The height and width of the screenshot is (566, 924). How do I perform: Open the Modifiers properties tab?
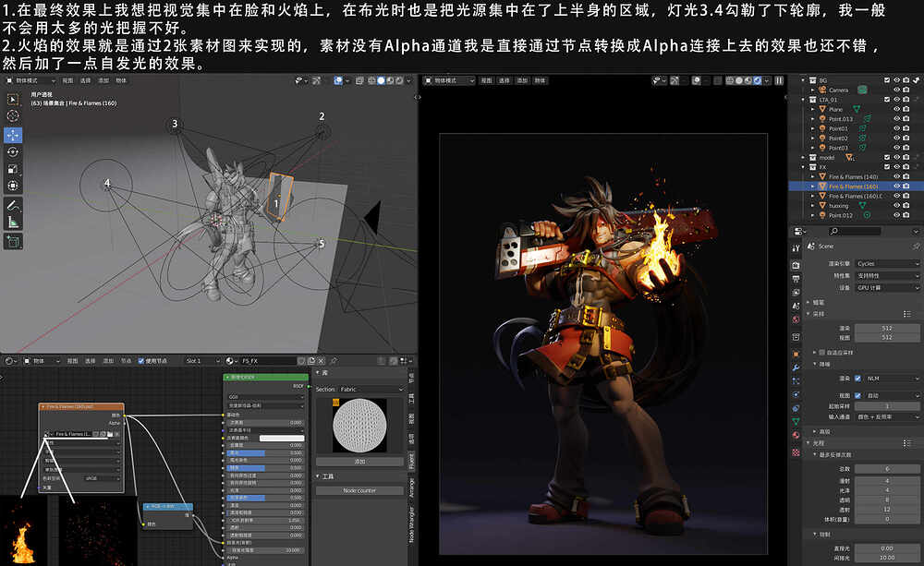tap(796, 367)
